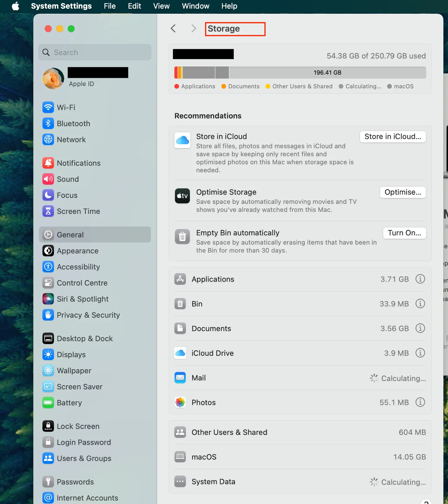448x504 pixels.
Task: Show Documents storage details info icon
Action: [x=420, y=328]
